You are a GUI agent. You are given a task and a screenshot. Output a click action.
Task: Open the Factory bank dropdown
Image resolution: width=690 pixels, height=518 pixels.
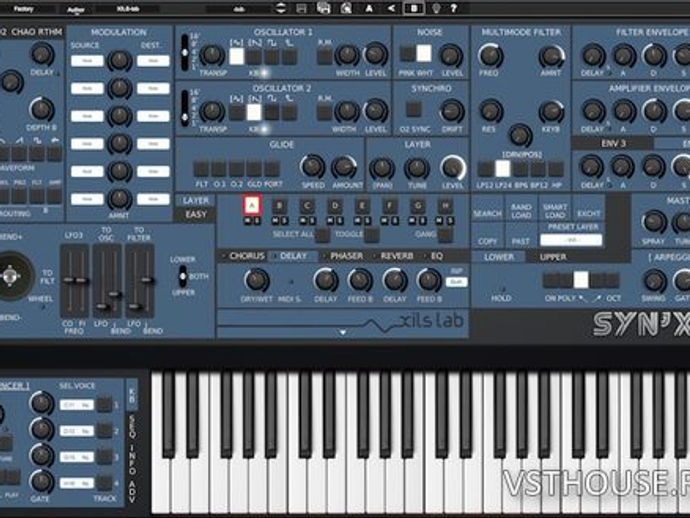23,9
